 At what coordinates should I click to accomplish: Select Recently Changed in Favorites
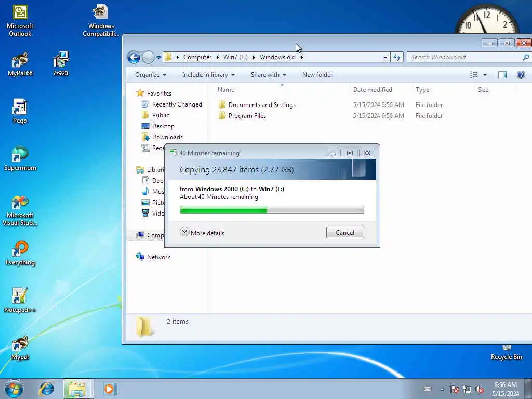pyautogui.click(x=177, y=104)
